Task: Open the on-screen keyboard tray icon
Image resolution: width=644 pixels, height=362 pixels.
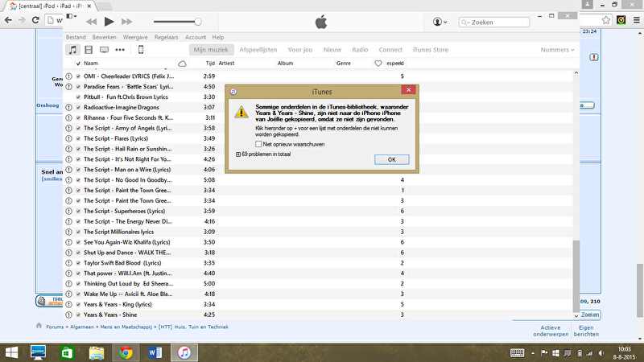Action: click(517, 353)
